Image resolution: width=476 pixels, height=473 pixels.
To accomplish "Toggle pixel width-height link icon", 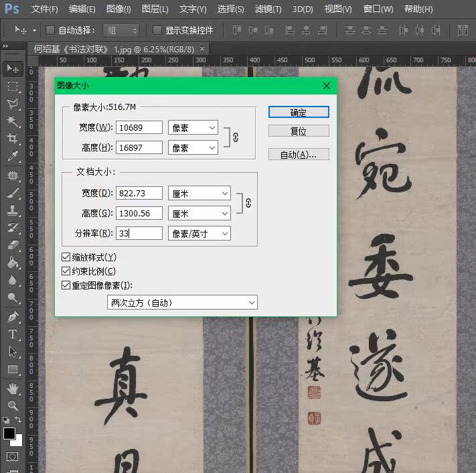I will tap(236, 137).
